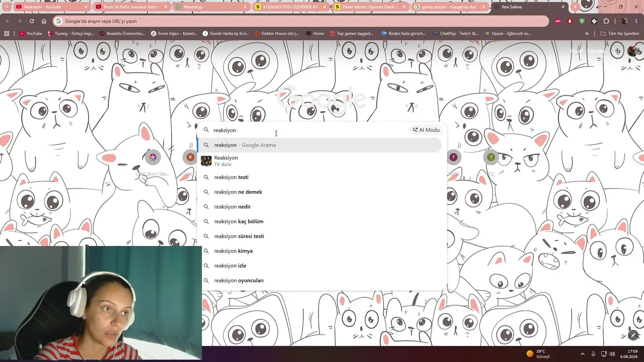
Task: Open the red hand blocker extension icon
Action: (x=570, y=21)
